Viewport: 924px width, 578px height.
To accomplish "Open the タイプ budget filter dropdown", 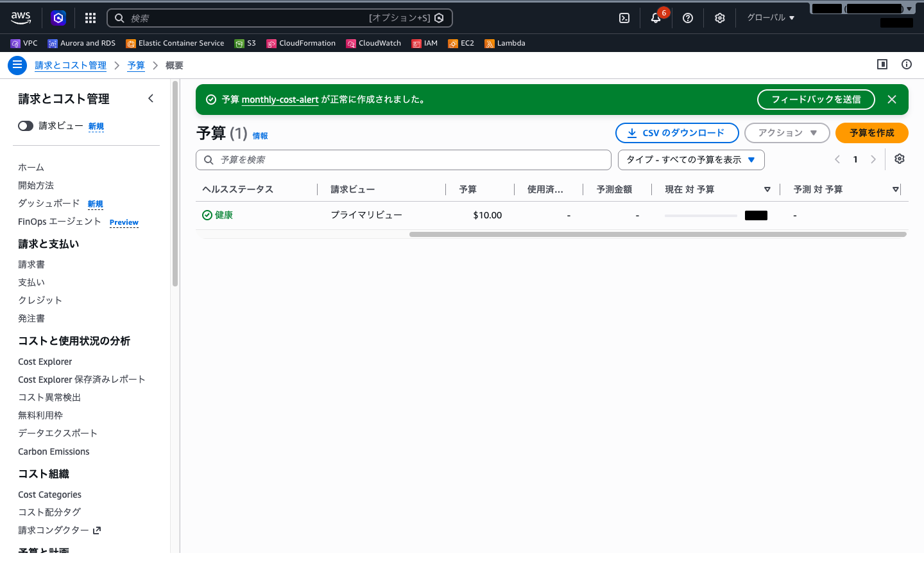I will tap(691, 160).
